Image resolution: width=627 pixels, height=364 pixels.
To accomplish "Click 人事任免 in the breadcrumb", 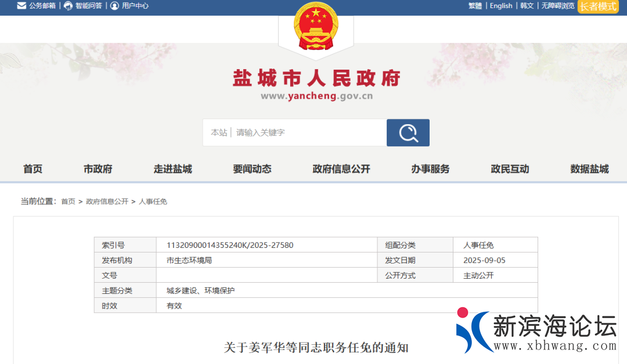I will pos(153,201).
